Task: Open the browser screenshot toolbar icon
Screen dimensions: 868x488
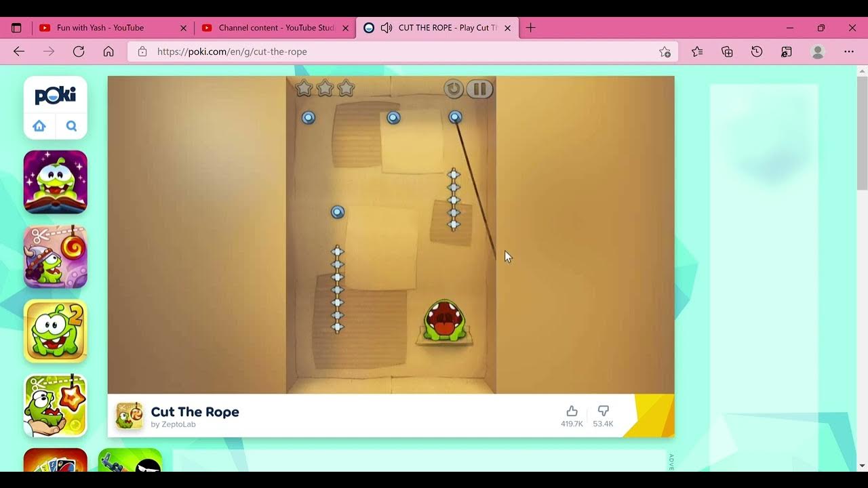Action: pos(787,52)
